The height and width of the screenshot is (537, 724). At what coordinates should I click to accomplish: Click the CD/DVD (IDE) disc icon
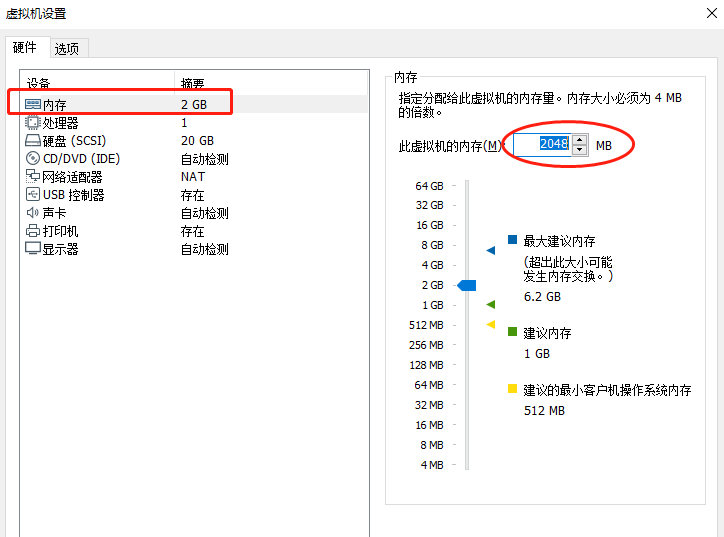point(33,158)
